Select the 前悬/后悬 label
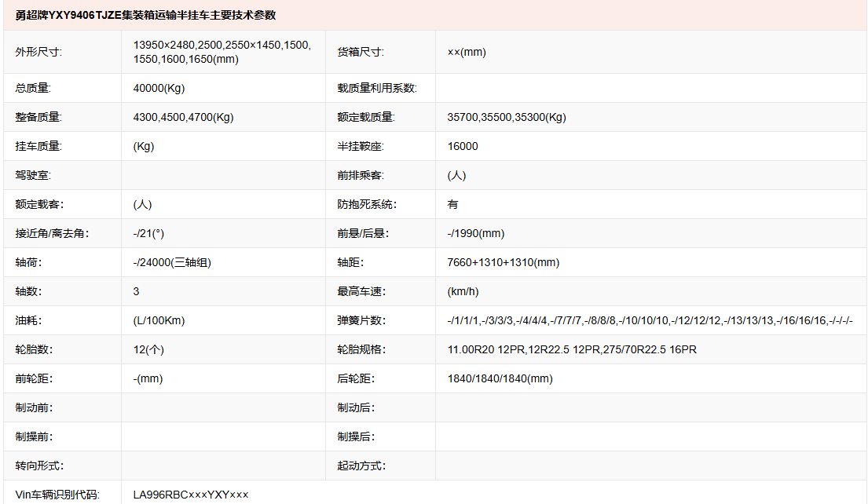This screenshot has width=868, height=504. [x=363, y=233]
